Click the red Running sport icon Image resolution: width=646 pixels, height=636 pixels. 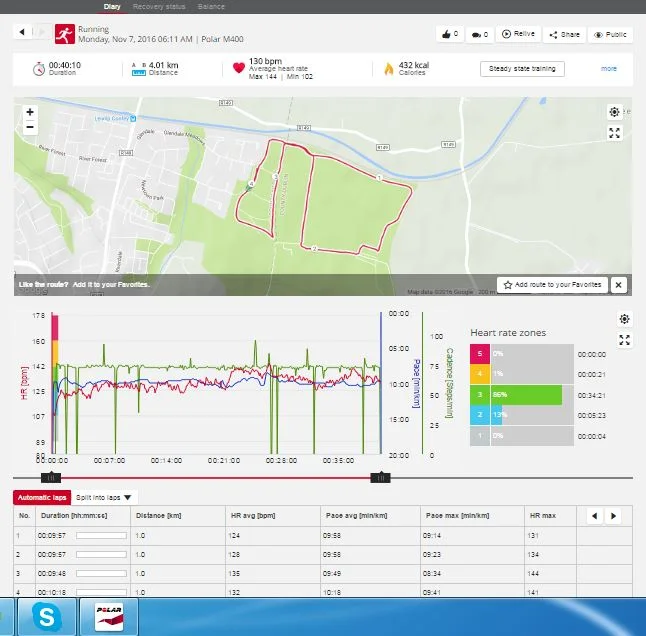click(x=65, y=34)
